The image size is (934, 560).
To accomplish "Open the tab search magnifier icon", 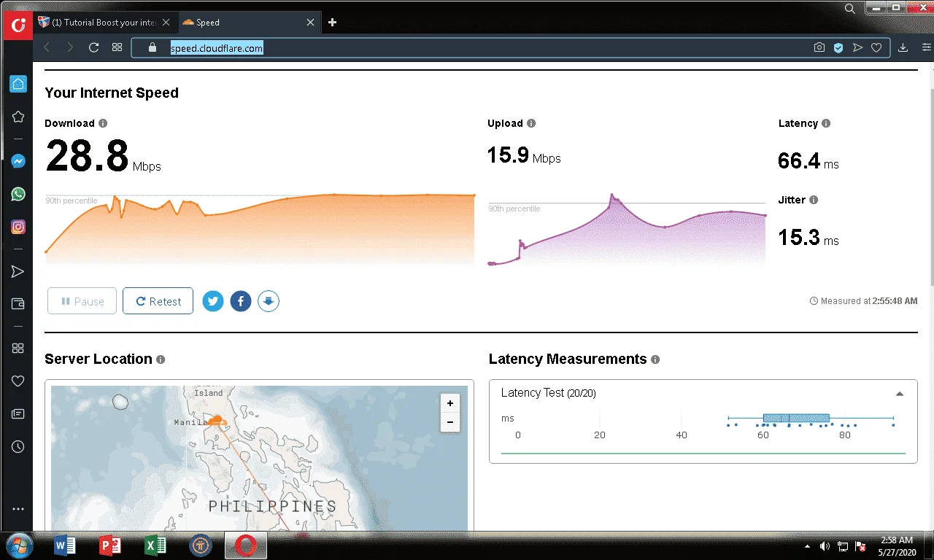I will (850, 9).
